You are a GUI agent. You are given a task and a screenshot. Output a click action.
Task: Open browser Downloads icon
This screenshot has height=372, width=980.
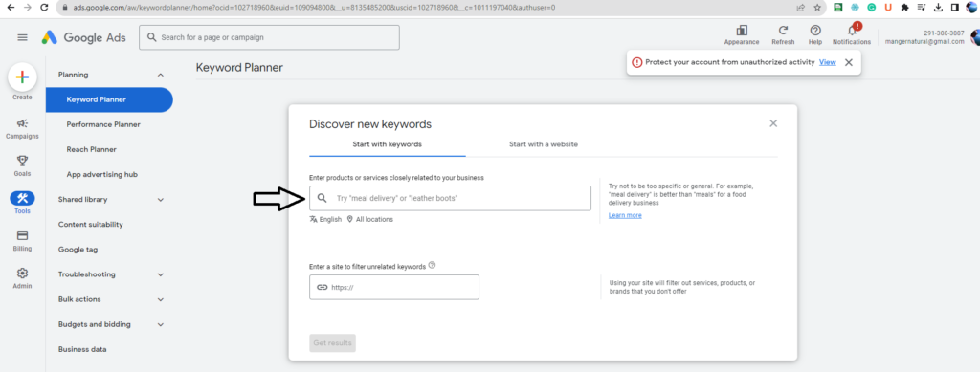938,8
